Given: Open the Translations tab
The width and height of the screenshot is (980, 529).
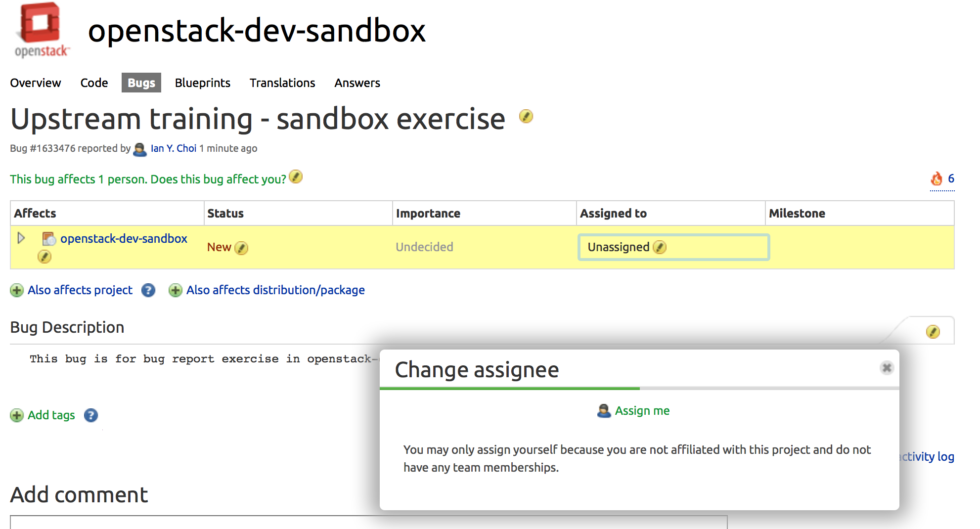Looking at the screenshot, I should point(282,83).
